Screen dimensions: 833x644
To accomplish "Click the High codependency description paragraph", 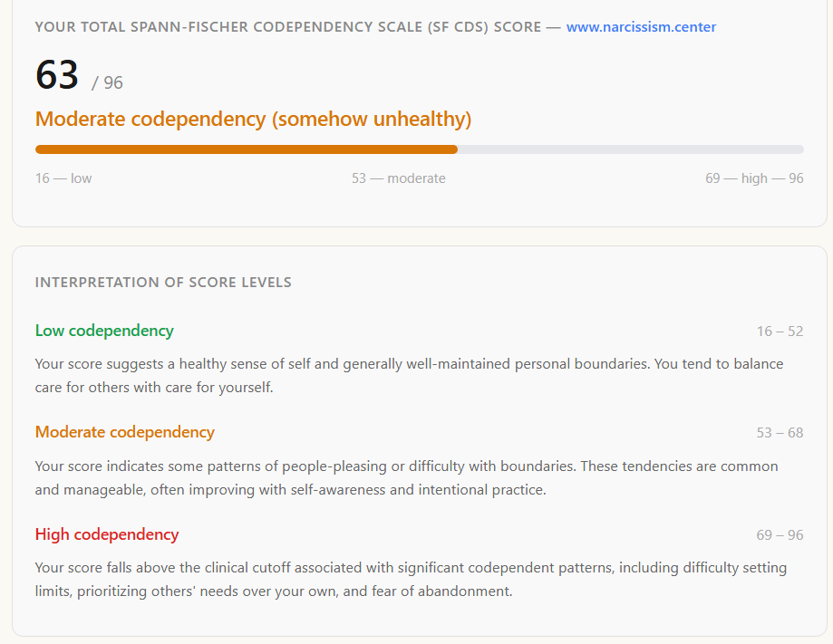I will (411, 579).
